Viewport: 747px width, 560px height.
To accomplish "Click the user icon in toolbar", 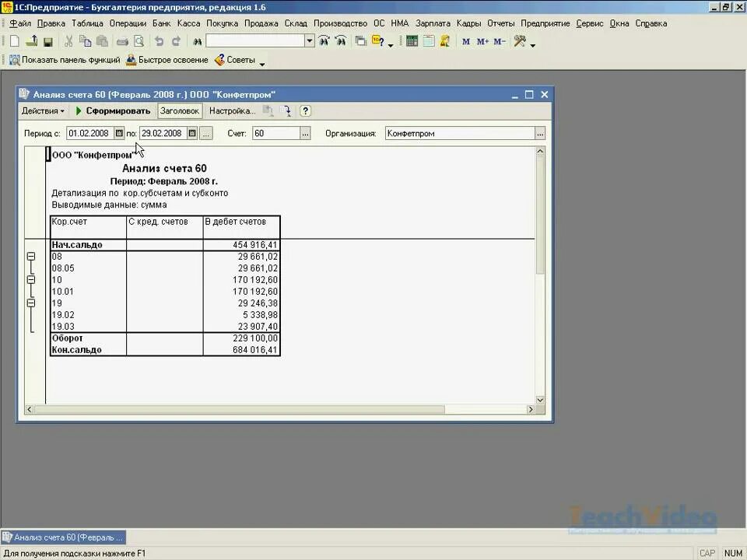I will [445, 41].
